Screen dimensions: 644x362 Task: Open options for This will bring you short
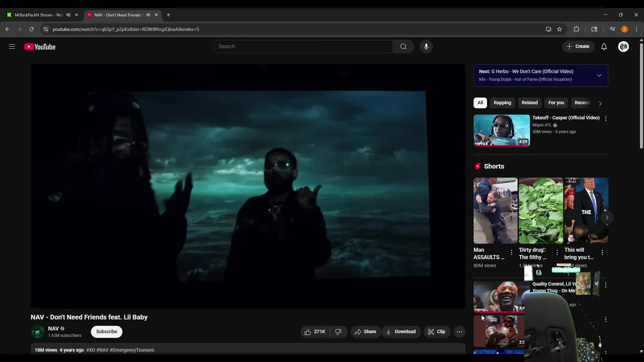pyautogui.click(x=602, y=252)
